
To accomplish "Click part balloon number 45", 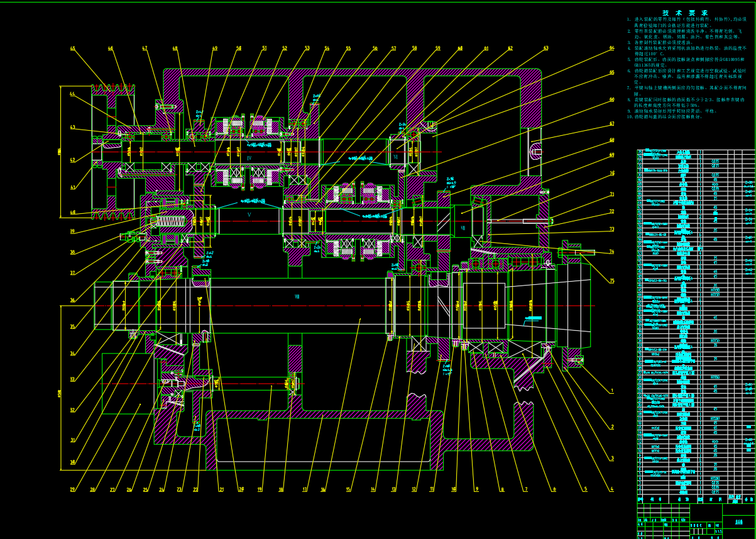I will coord(72,48).
